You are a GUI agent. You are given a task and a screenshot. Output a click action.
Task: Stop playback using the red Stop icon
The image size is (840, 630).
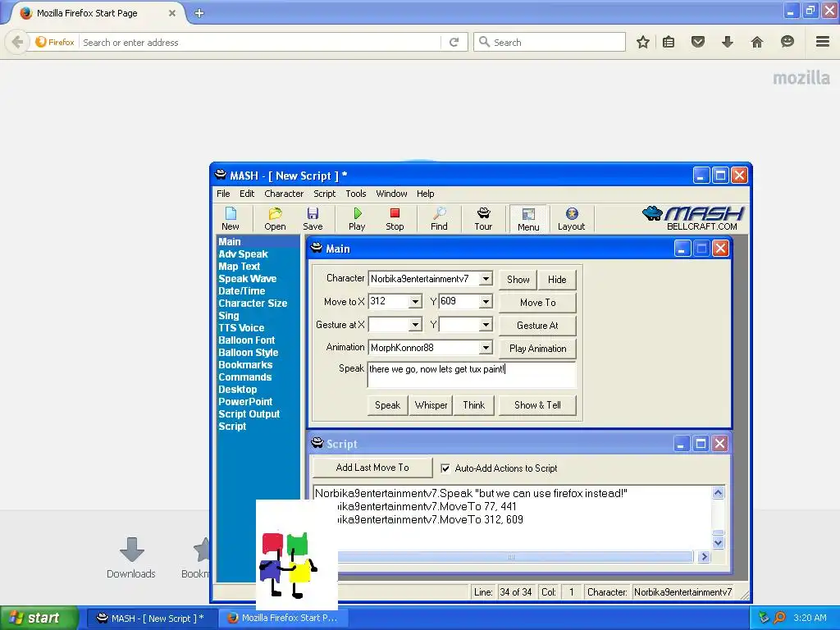(395, 218)
